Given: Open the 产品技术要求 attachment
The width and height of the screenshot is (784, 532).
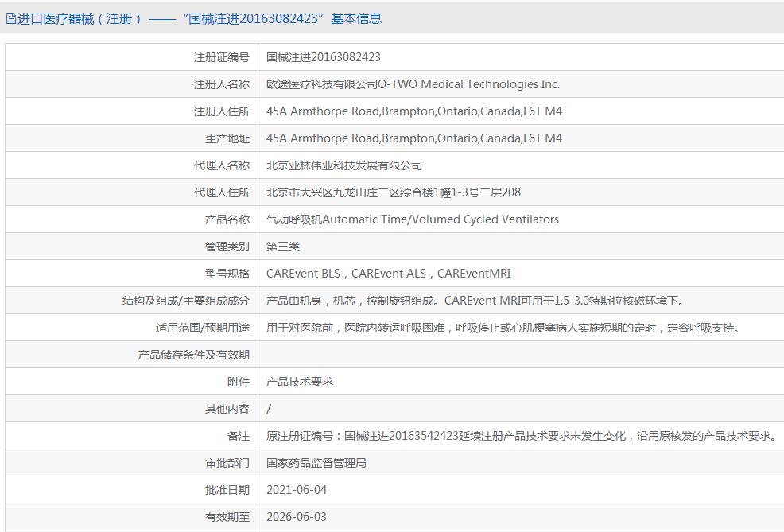Looking at the screenshot, I should click(x=300, y=382).
